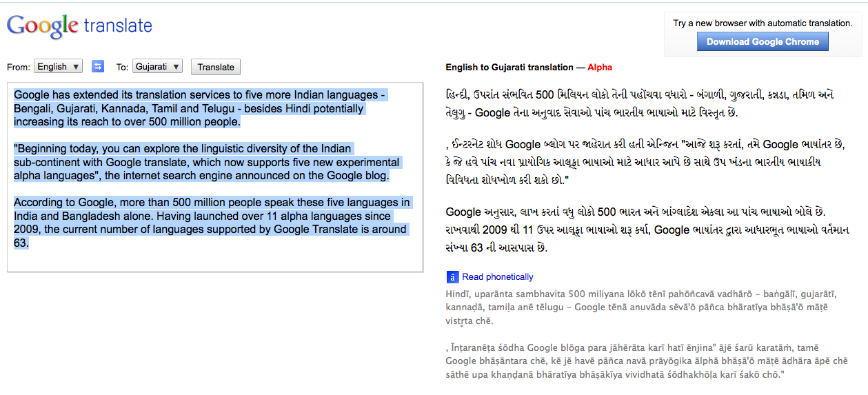This screenshot has width=868, height=395.
Task: Click the Gujarati paragraph beginning 'ઈન્ટરનેટ શોધ'
Action: click(x=645, y=162)
